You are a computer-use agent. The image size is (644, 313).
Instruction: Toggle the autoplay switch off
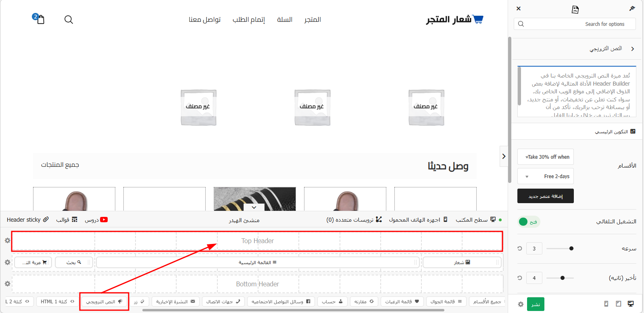tap(528, 222)
